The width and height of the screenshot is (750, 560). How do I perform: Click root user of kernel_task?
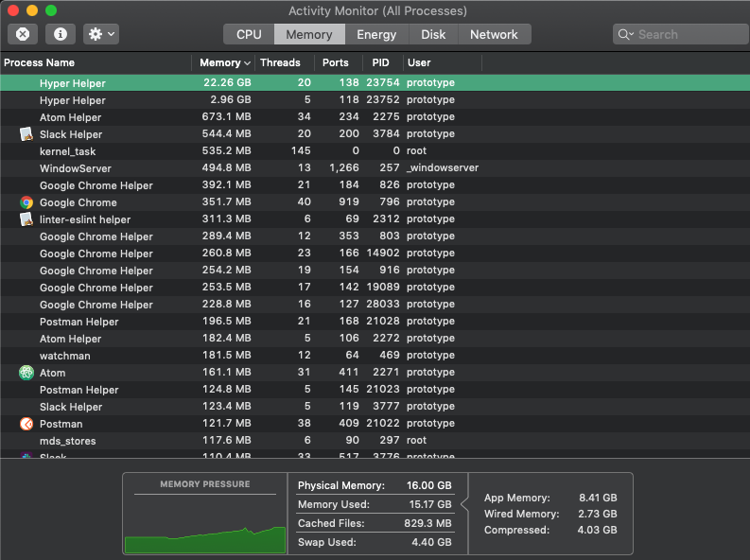pos(416,150)
